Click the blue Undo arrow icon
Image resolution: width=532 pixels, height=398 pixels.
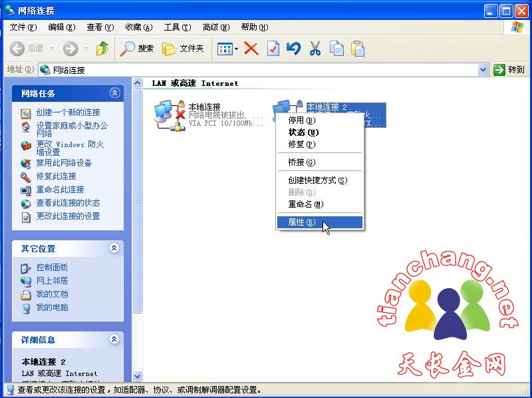[293, 49]
